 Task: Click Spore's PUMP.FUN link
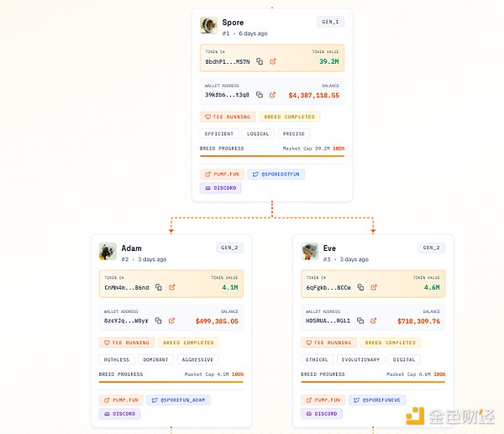[222, 175]
